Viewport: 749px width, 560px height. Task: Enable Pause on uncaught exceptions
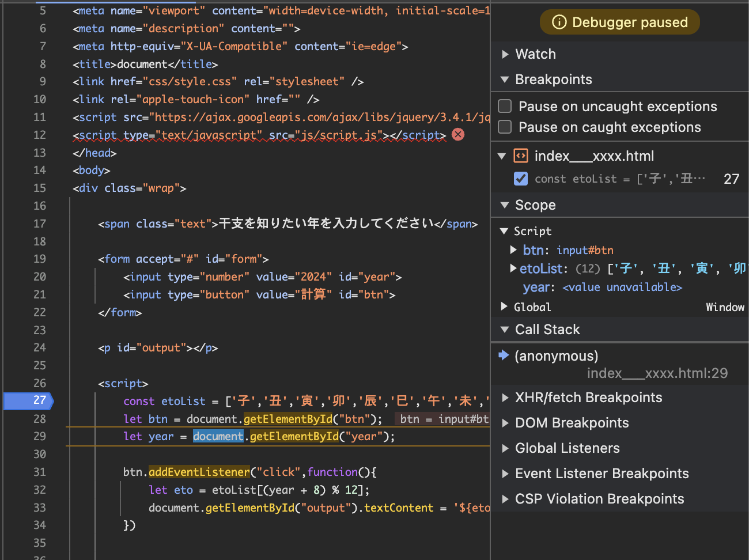click(505, 106)
